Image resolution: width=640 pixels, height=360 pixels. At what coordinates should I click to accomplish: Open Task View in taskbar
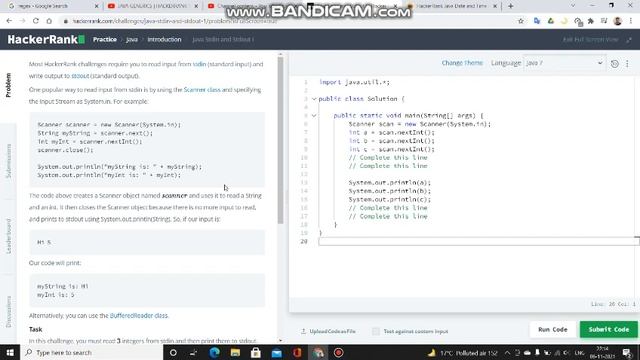pos(193,352)
